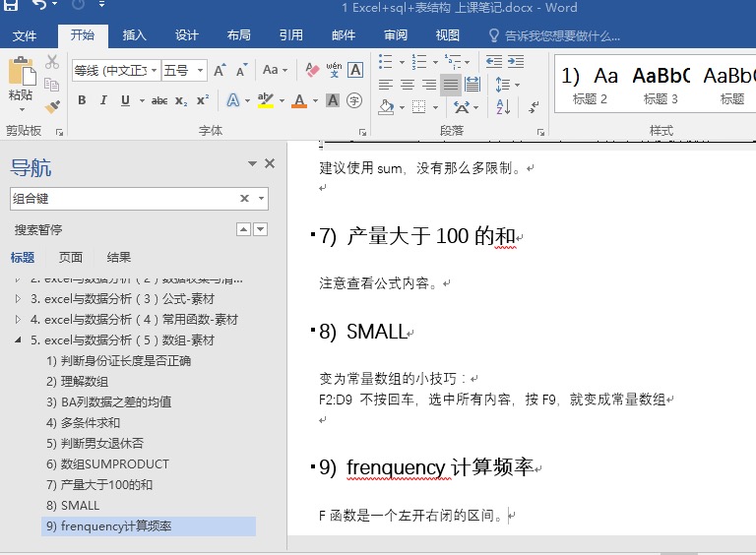Click the increase indent icon
The height and width of the screenshot is (555, 756).
[x=515, y=62]
